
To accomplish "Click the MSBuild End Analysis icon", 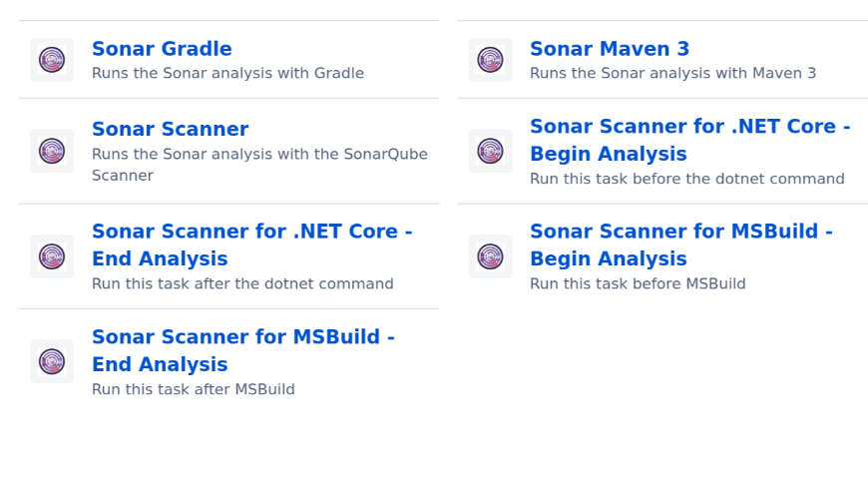I will (52, 361).
